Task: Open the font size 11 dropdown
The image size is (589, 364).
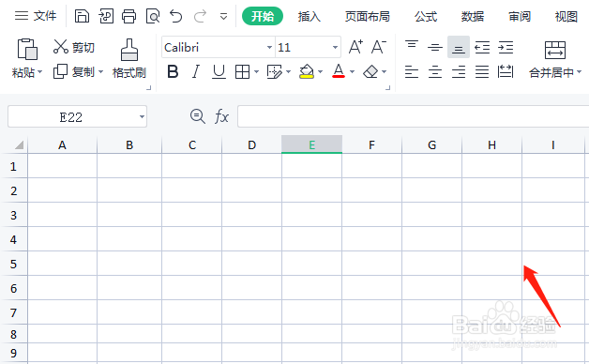Action: pyautogui.click(x=335, y=47)
